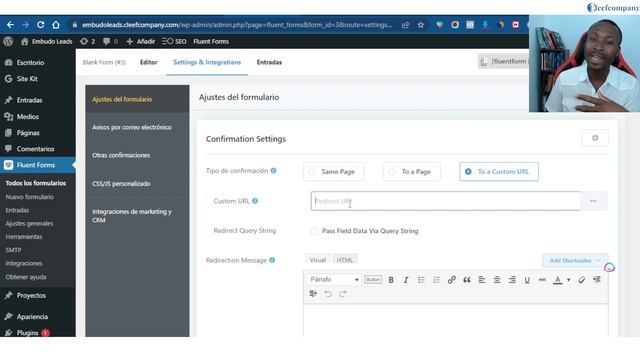
Task: Open the ellipsis menu beside Redirect URL
Action: [593, 201]
